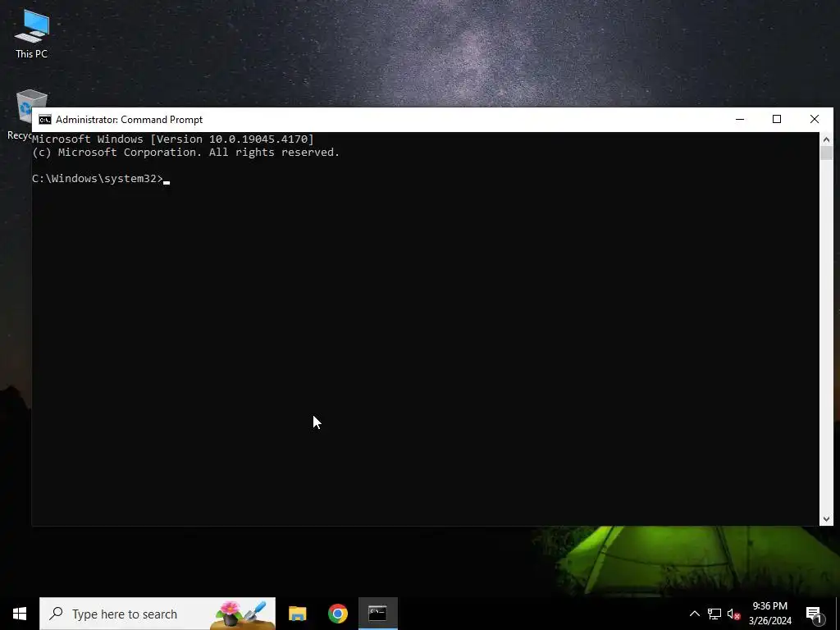
Task: Close the Administrator Command Prompt window
Action: (815, 120)
